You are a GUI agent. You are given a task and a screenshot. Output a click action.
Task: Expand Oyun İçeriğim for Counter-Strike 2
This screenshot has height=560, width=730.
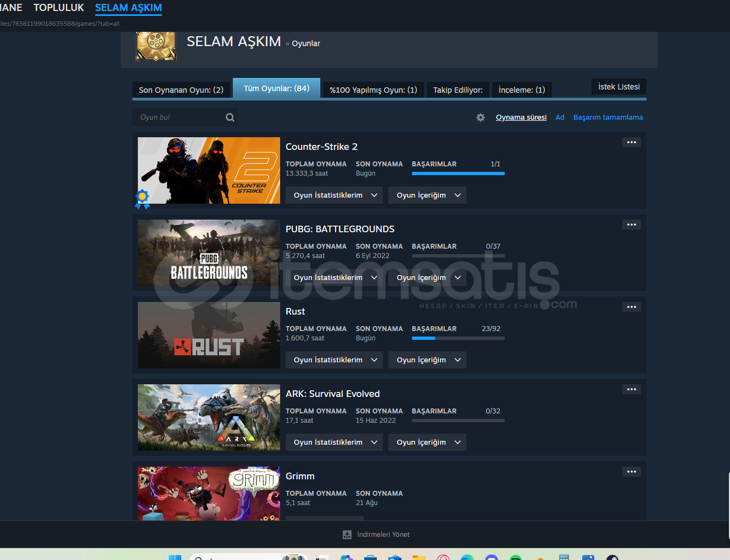427,195
